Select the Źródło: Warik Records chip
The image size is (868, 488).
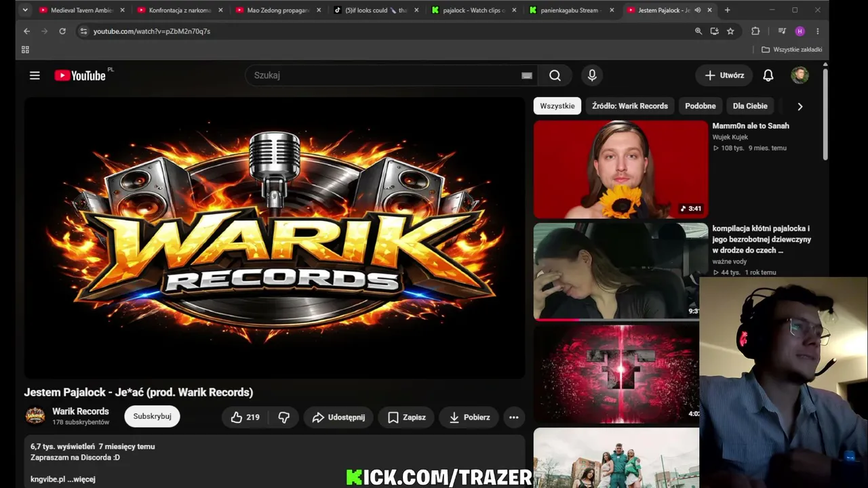[630, 106]
